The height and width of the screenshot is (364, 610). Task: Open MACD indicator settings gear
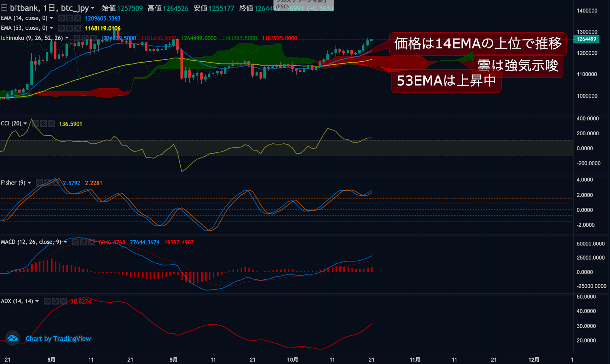83,242
